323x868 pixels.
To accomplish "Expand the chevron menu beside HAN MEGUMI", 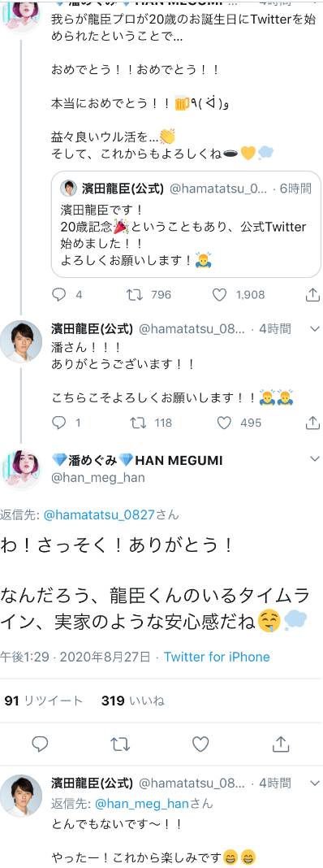I will point(315,459).
